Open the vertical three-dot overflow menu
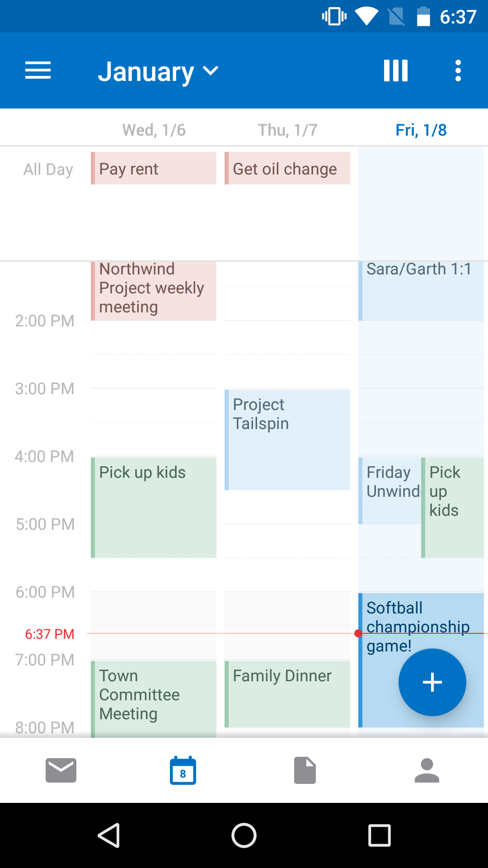 click(458, 71)
